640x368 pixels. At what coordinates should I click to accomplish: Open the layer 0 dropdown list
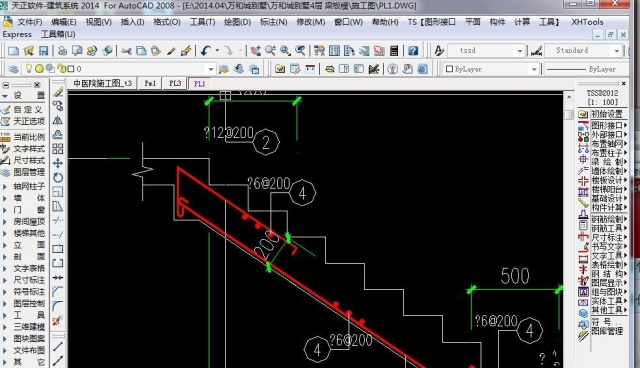click(x=211, y=69)
